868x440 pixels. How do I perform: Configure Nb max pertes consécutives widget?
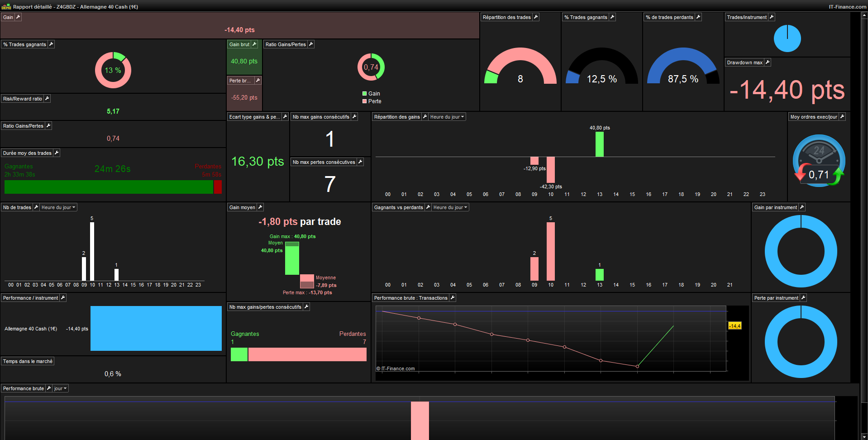click(x=360, y=162)
